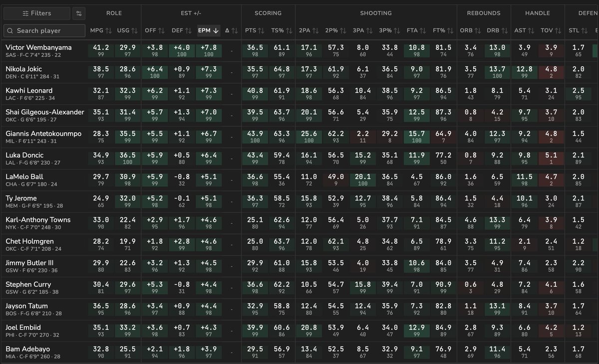Select Bam Adebayo's 32.8 MPG cell
Image resolution: width=599 pixels, height=364 pixels.
(x=101, y=352)
